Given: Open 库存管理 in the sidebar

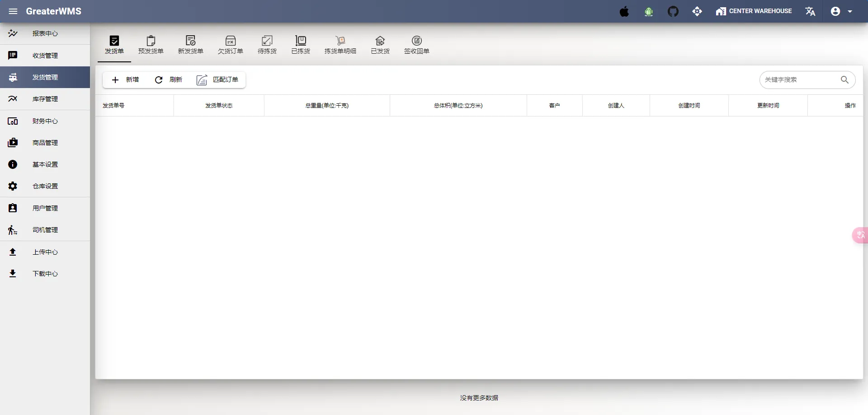Looking at the screenshot, I should tap(45, 99).
